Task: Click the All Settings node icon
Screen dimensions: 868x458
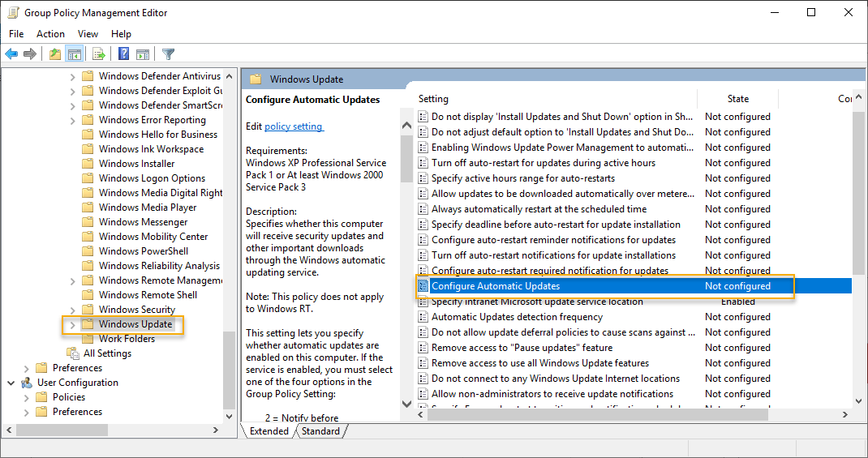Action: click(x=72, y=353)
